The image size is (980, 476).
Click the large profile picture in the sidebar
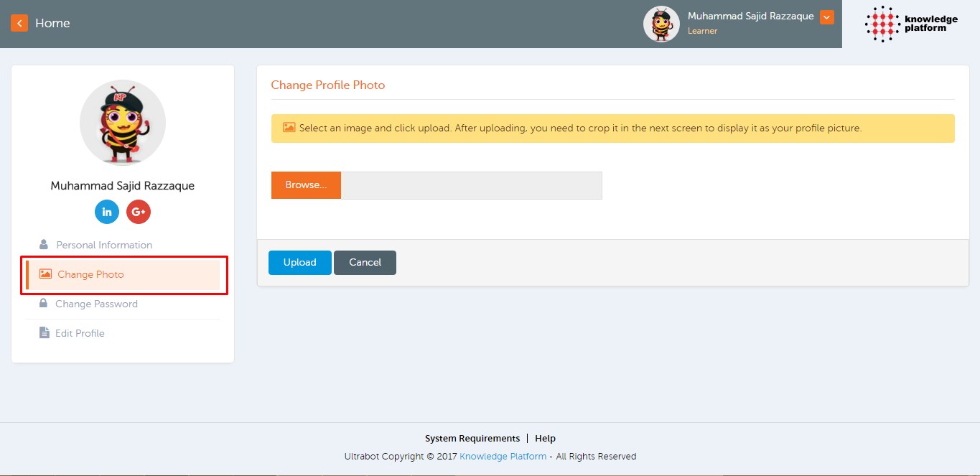tap(123, 123)
